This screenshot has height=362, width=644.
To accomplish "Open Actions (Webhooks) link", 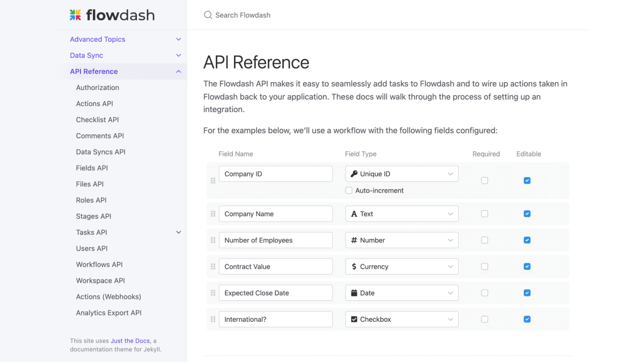I will click(109, 297).
